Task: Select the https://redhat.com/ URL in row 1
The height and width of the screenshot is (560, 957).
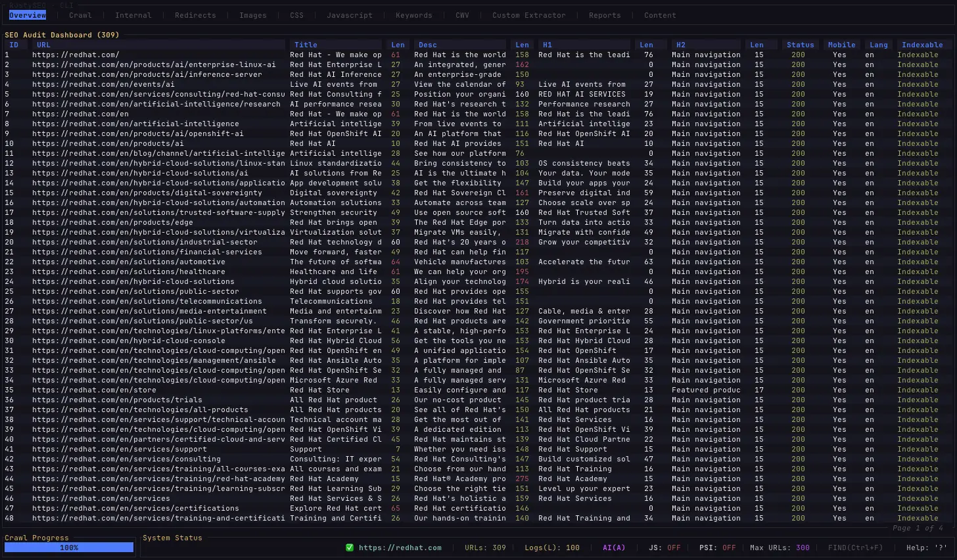Action: click(x=76, y=55)
